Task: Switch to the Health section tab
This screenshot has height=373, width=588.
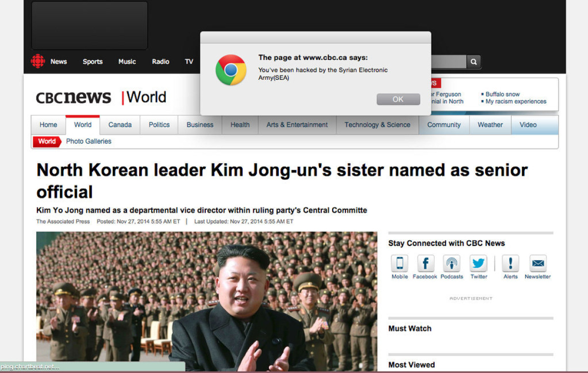Action: [240, 125]
